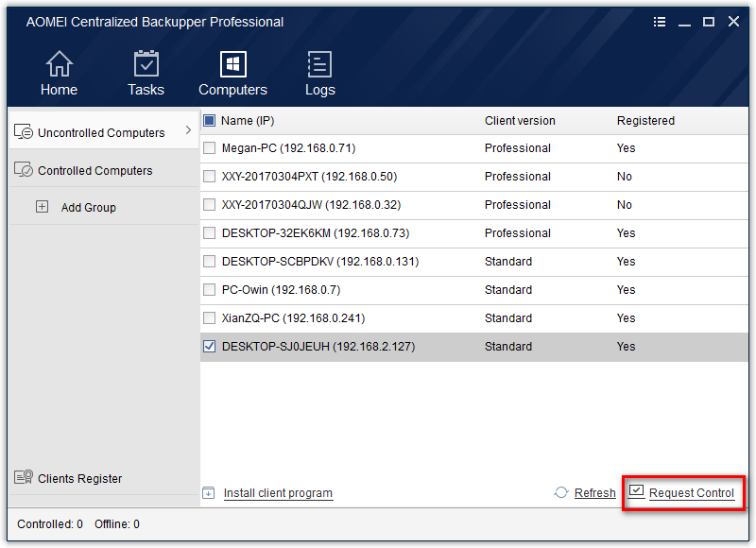This screenshot has width=756, height=548.
Task: Click Install client program link
Action: click(x=278, y=493)
